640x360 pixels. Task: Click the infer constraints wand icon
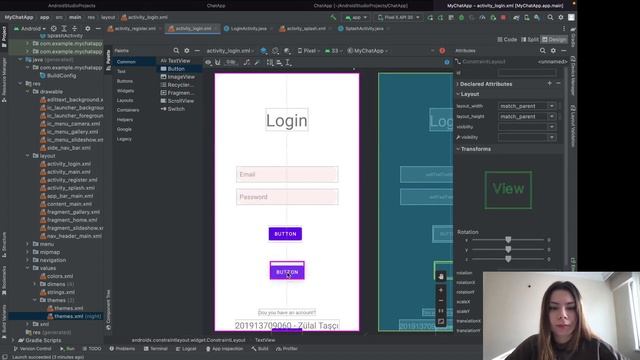257,62
